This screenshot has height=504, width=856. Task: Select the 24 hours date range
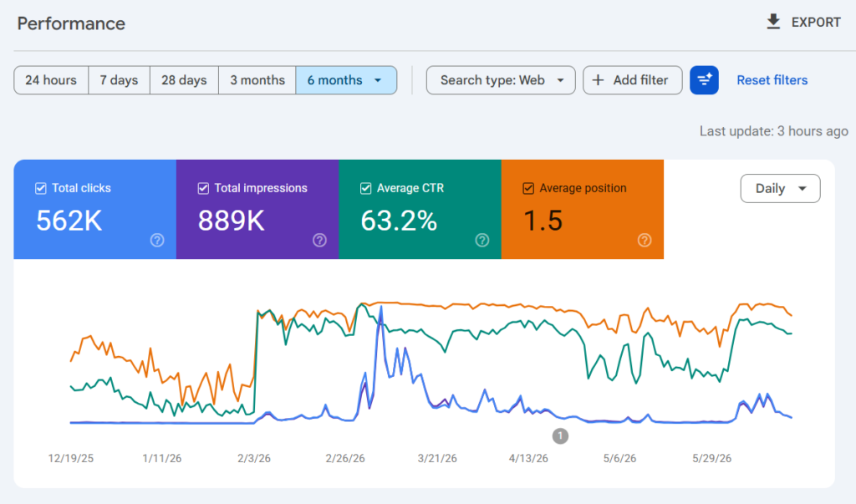(x=51, y=80)
